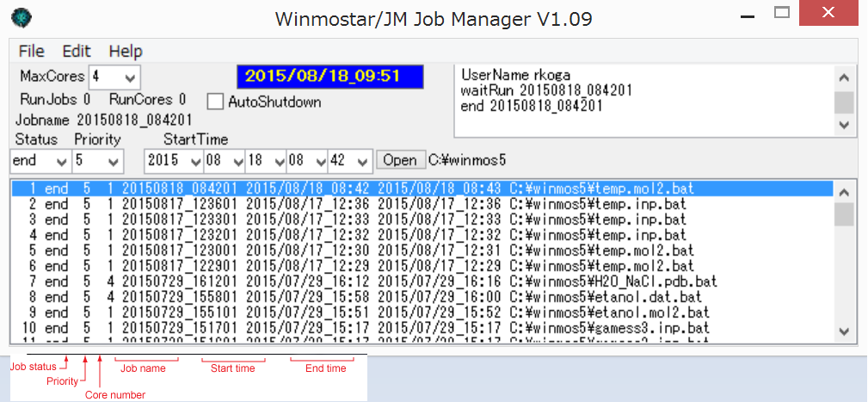Select job 9 etanol.mol2.bat row
Viewport: 868px width, 402px height.
422,312
